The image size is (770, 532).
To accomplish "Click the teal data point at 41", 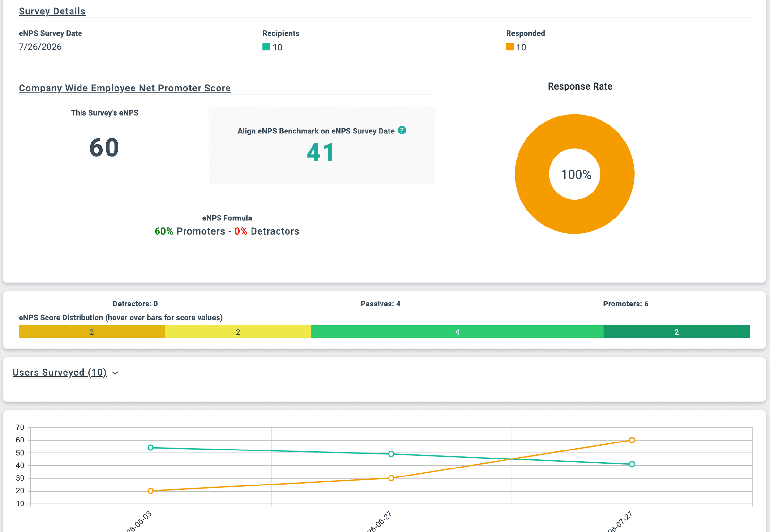I will (x=632, y=464).
